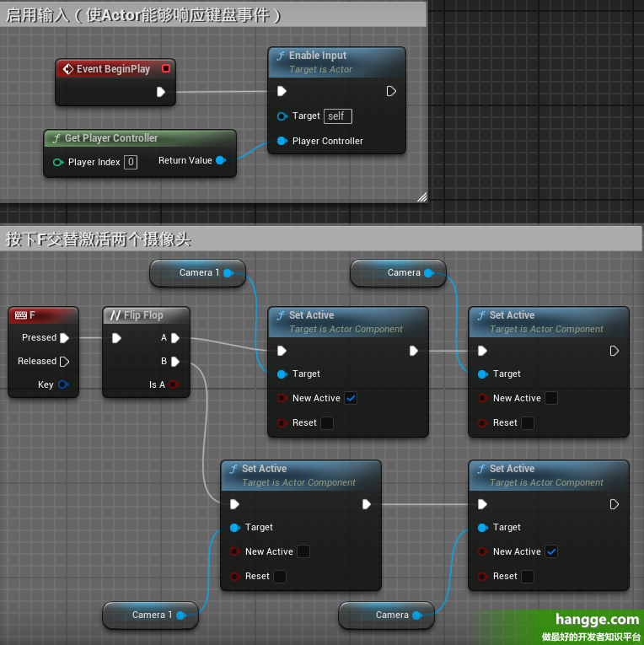Check New Active on Set Active wired to Flip Flop B
The width and height of the screenshot is (644, 645).
tap(303, 551)
